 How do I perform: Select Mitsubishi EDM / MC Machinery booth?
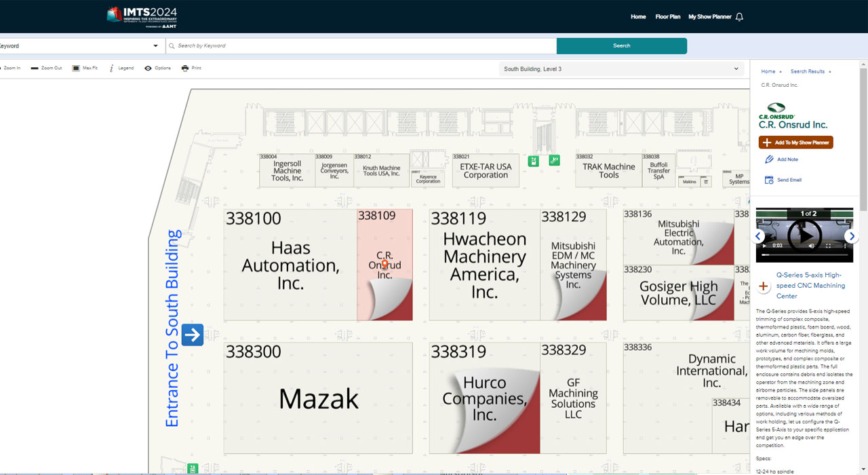tap(573, 265)
